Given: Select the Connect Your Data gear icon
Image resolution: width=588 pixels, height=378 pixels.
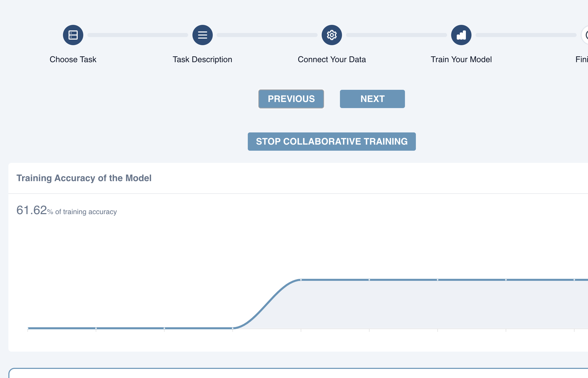Looking at the screenshot, I should (x=332, y=35).
